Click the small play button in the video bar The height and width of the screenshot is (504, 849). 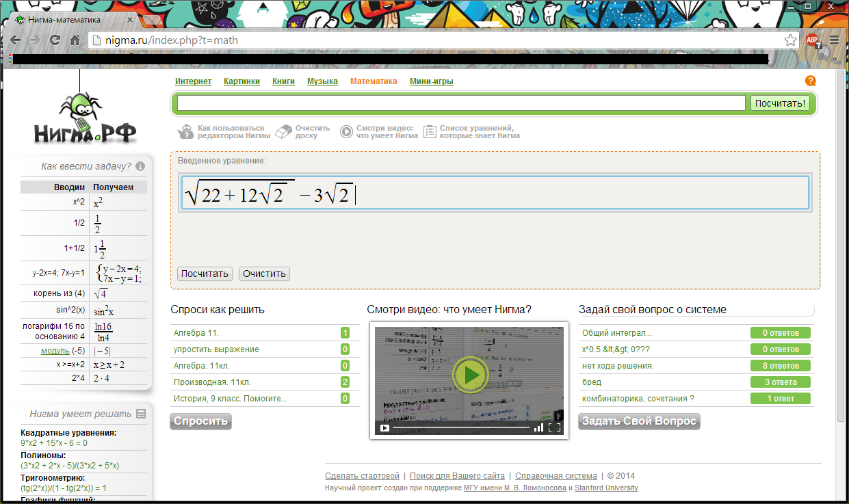pyautogui.click(x=384, y=428)
